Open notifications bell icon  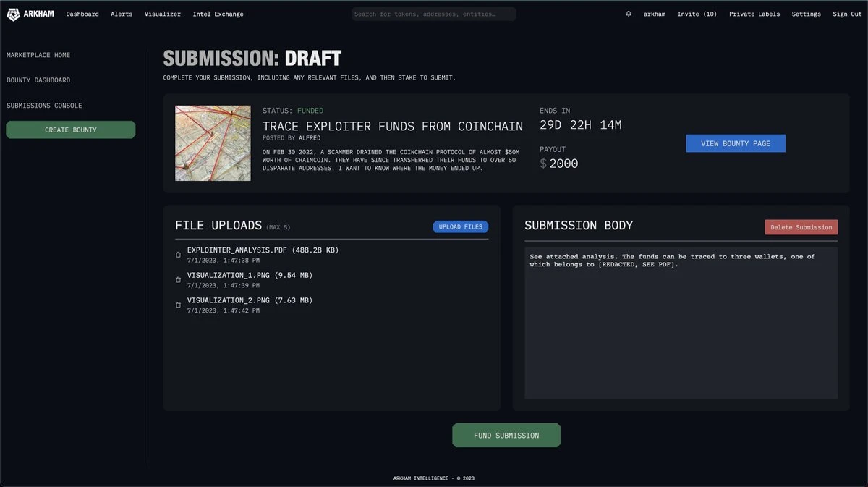click(629, 14)
